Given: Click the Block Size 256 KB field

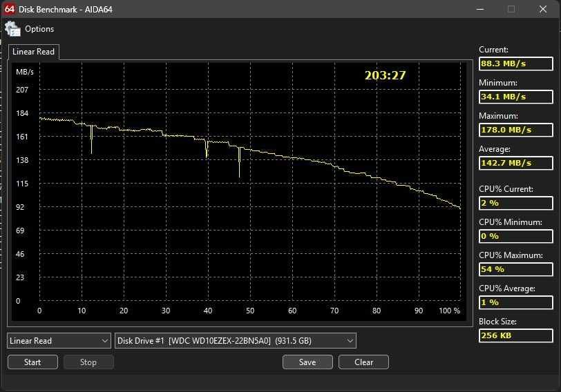Looking at the screenshot, I should (515, 335).
